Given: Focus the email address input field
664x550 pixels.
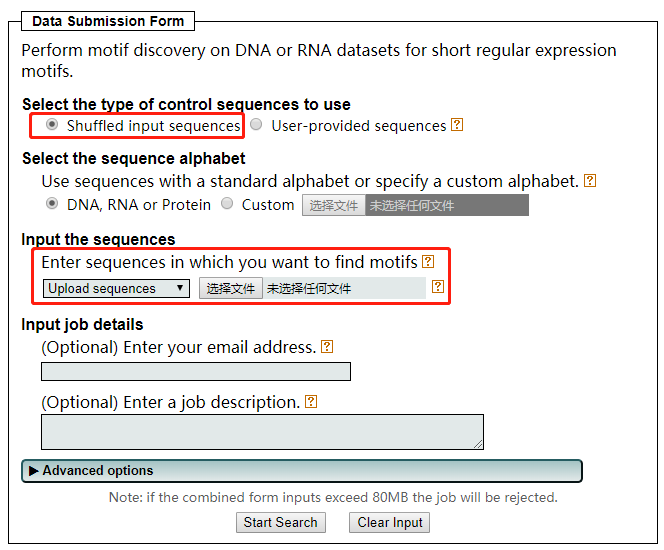Looking at the screenshot, I should pyautogui.click(x=196, y=372).
